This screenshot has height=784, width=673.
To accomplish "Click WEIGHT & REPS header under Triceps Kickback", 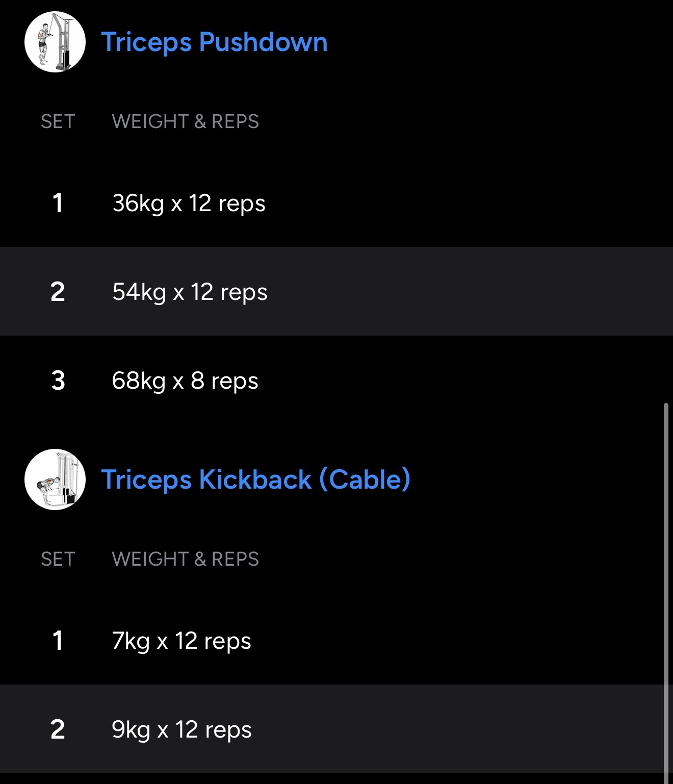I will pyautogui.click(x=185, y=559).
